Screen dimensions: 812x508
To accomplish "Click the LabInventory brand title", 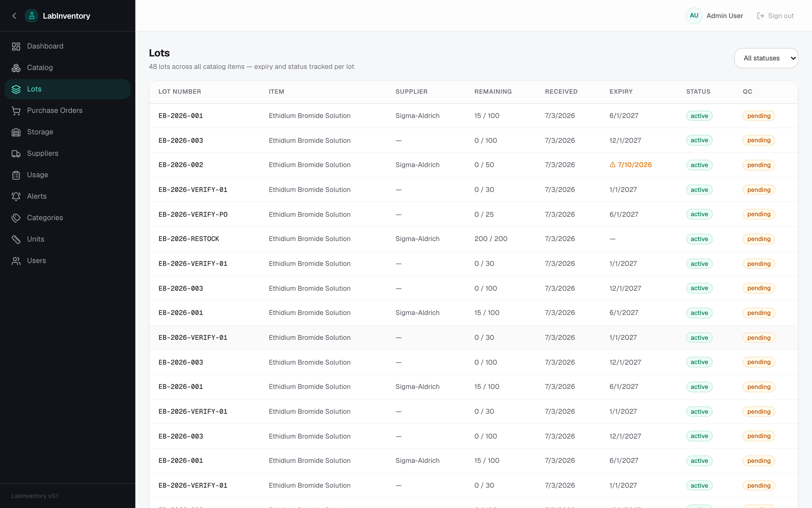I will point(67,16).
